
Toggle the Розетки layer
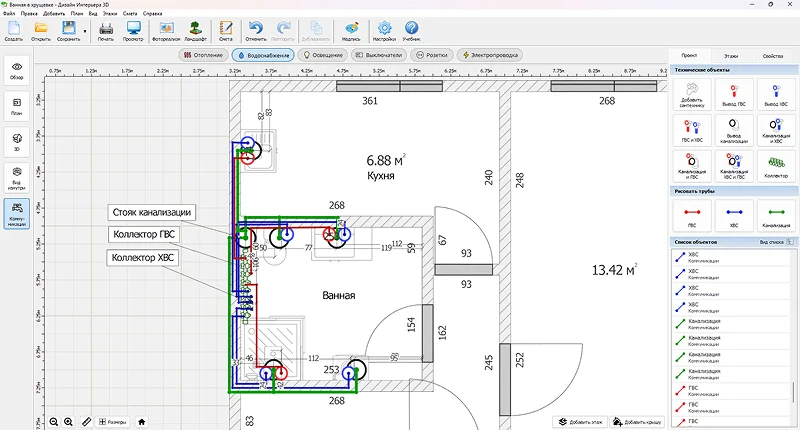tap(432, 55)
